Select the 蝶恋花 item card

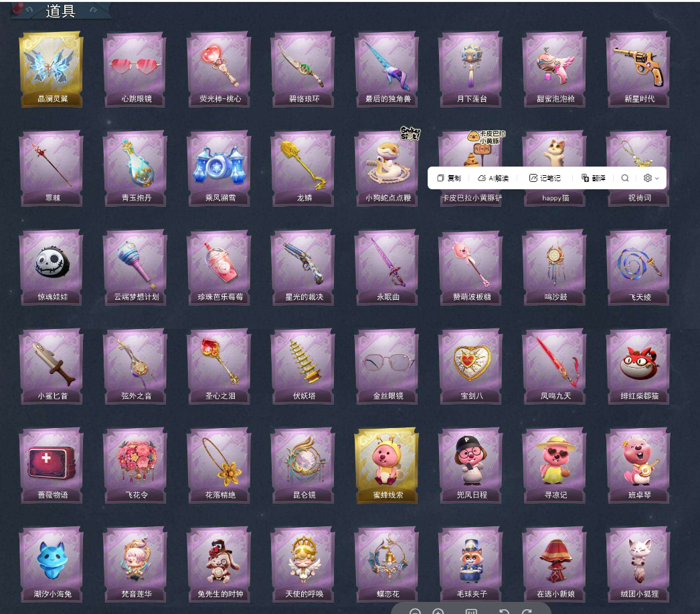coord(387,565)
